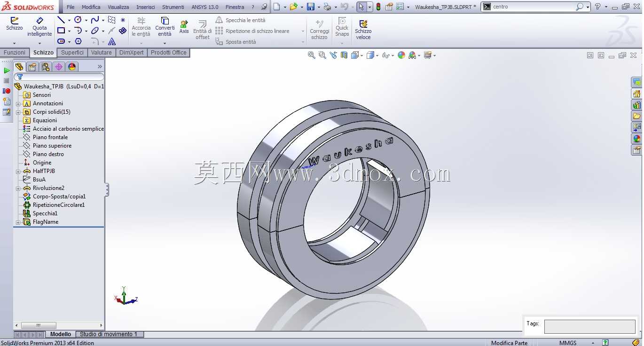Viewport: 644px width, 346px height.
Task: Click the Tags input field
Action: click(x=590, y=327)
